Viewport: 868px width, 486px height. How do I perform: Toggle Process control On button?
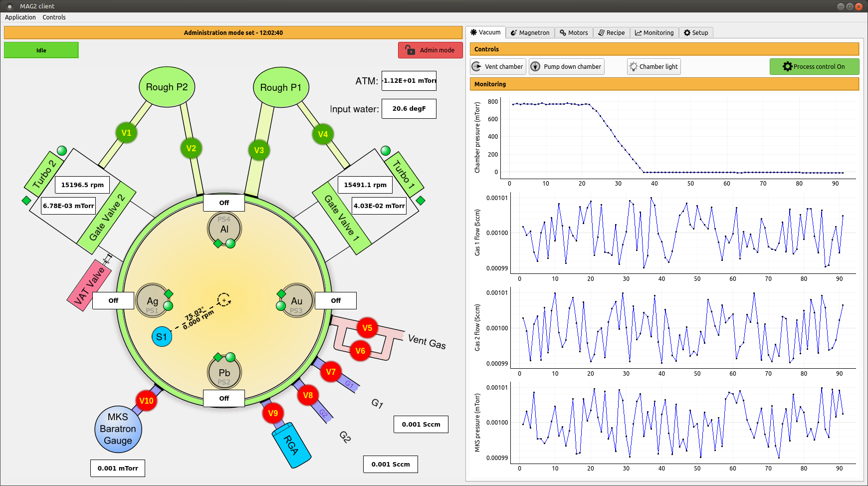pyautogui.click(x=814, y=67)
